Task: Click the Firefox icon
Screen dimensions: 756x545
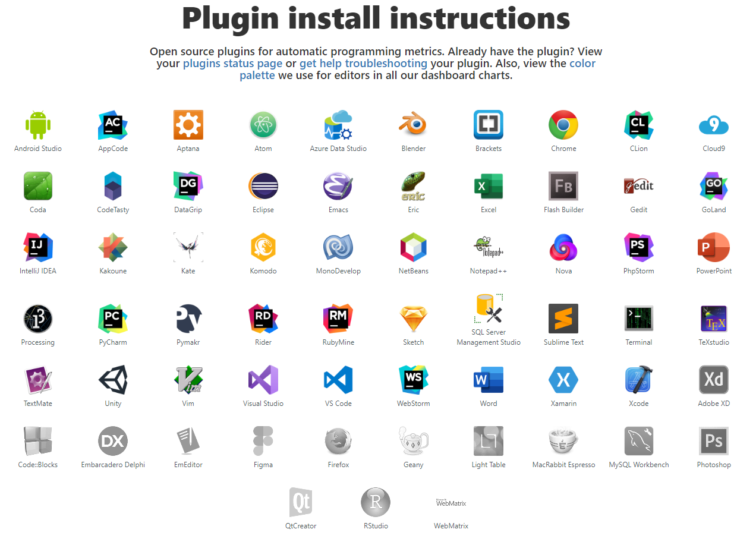Action: point(338,441)
